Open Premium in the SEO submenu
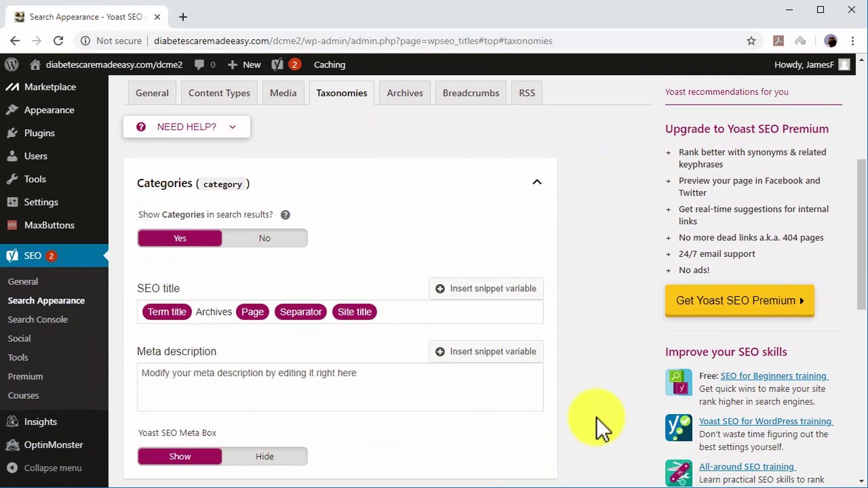 pos(25,376)
